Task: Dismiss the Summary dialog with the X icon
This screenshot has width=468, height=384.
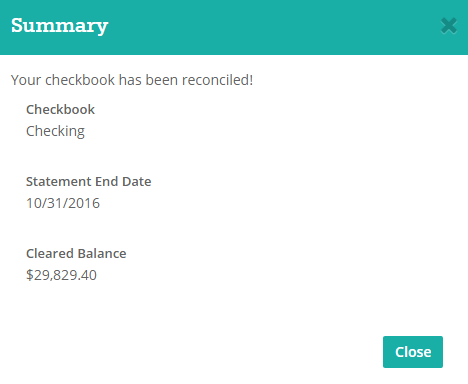Action: click(x=449, y=26)
